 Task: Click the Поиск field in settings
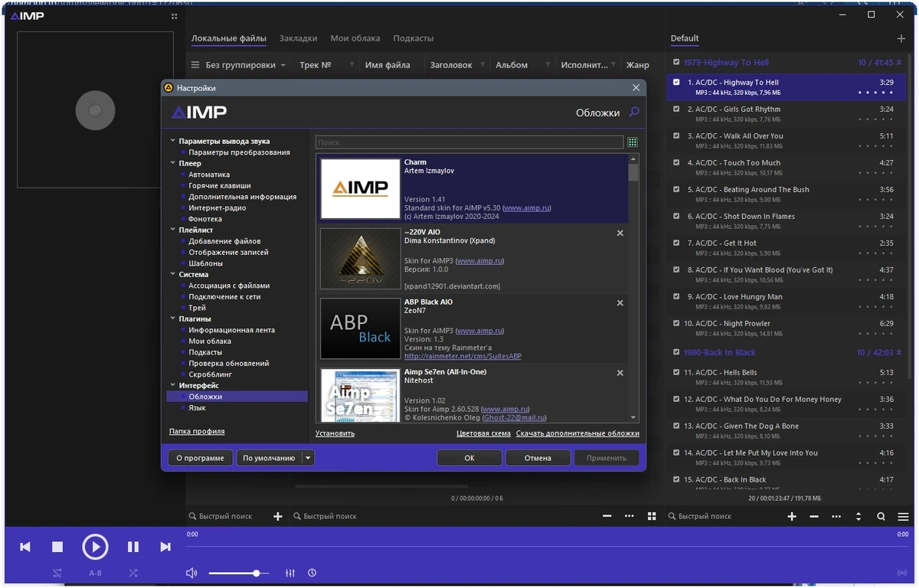pyautogui.click(x=469, y=142)
